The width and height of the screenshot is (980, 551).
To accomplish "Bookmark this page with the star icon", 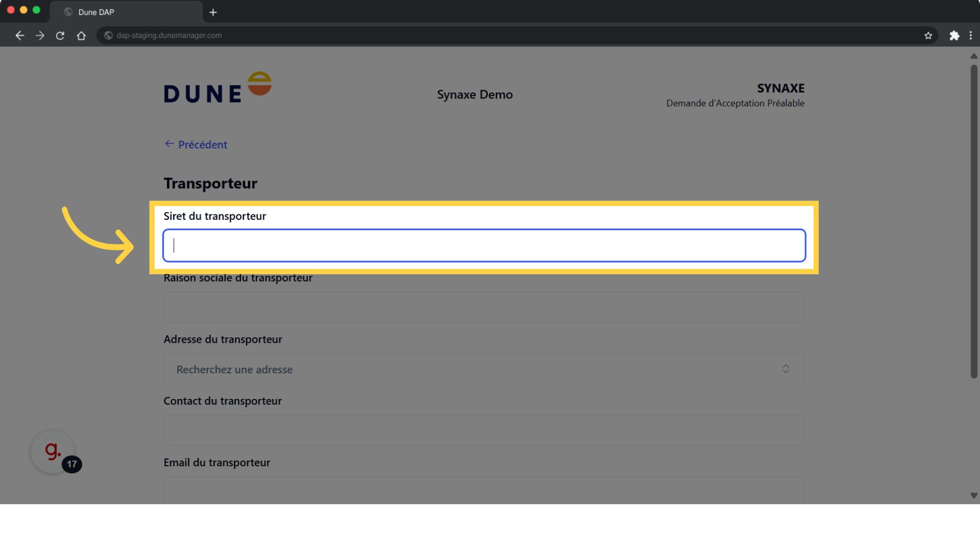I will 928,35.
